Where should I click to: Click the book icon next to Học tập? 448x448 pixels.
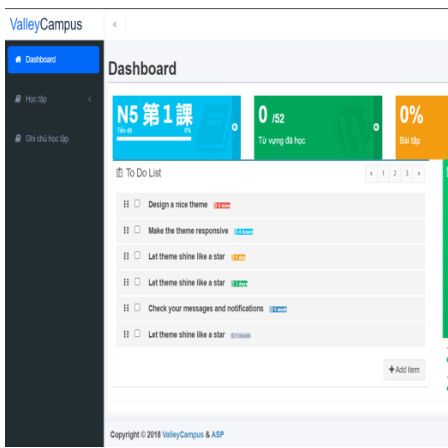pos(18,99)
